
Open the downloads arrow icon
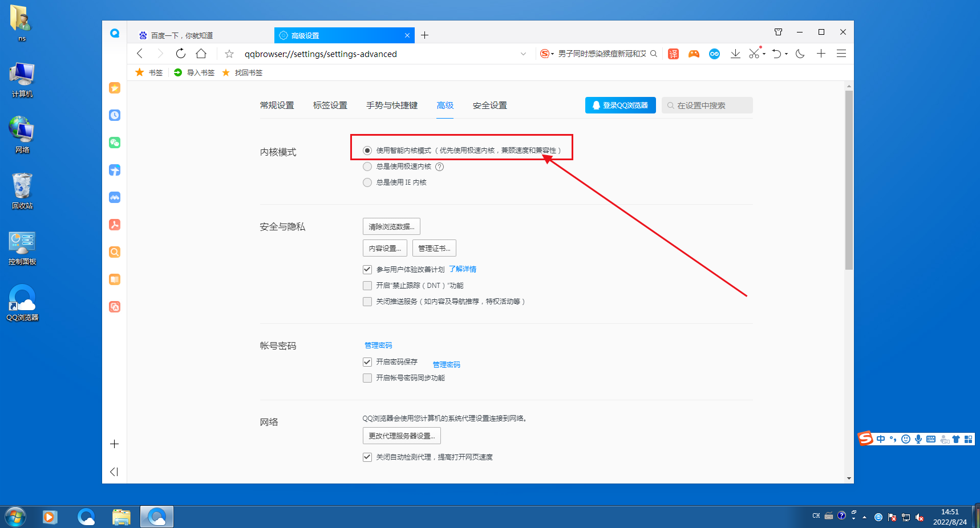click(x=735, y=54)
